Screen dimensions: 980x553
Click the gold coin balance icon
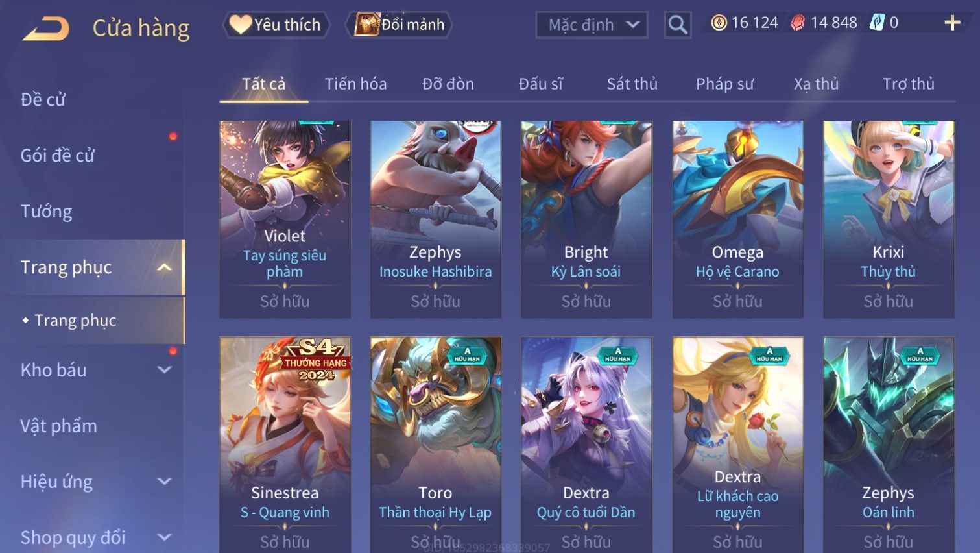point(719,23)
